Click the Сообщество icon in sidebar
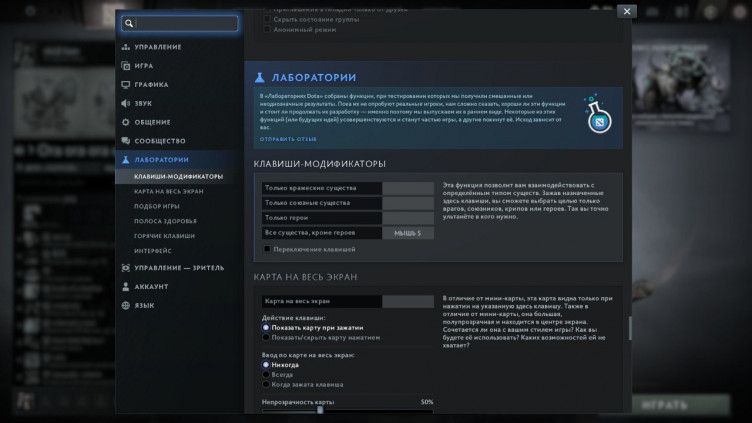Image resolution: width=752 pixels, height=423 pixels. click(125, 141)
